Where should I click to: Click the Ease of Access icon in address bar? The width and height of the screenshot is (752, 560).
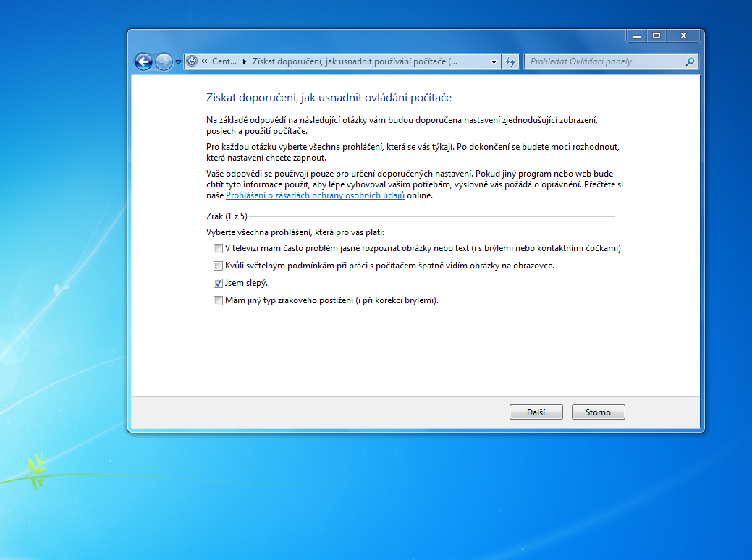tap(192, 61)
